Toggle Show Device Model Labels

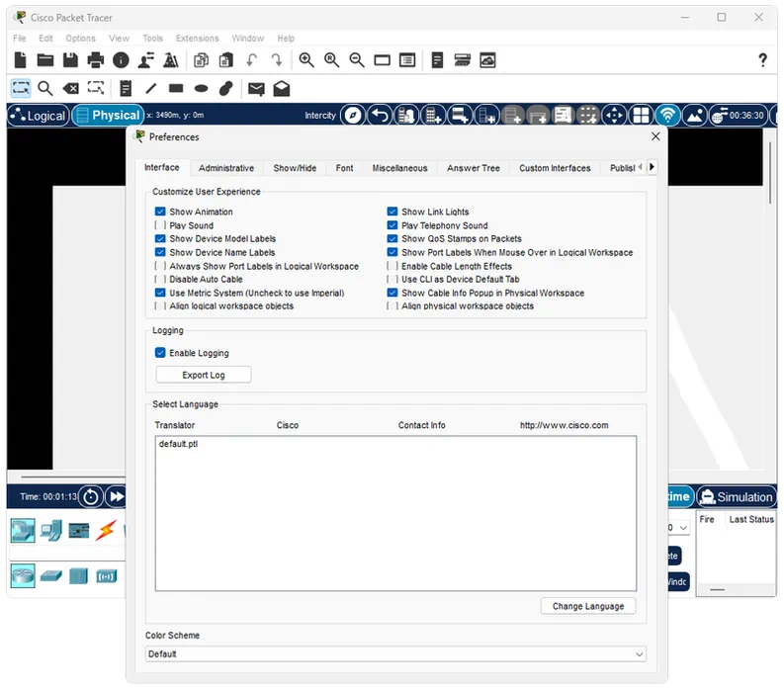160,239
